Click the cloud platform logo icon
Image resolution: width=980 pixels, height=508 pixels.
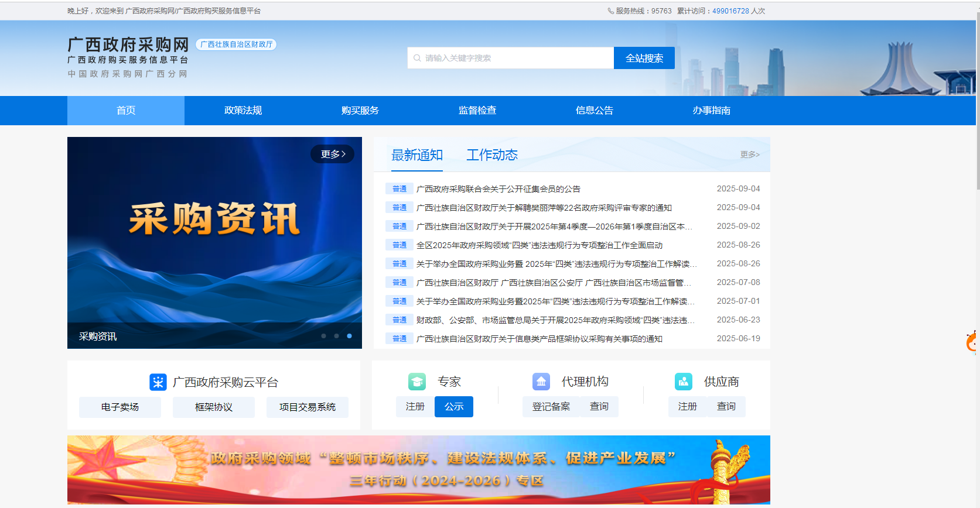click(x=158, y=382)
